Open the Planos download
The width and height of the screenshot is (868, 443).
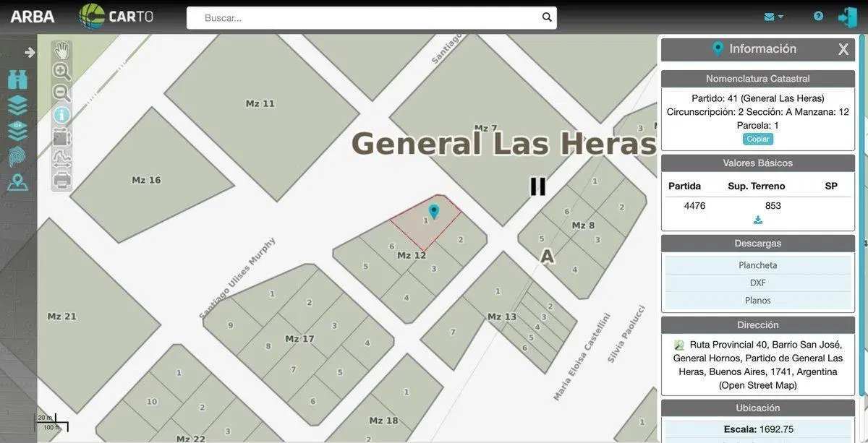(758, 300)
